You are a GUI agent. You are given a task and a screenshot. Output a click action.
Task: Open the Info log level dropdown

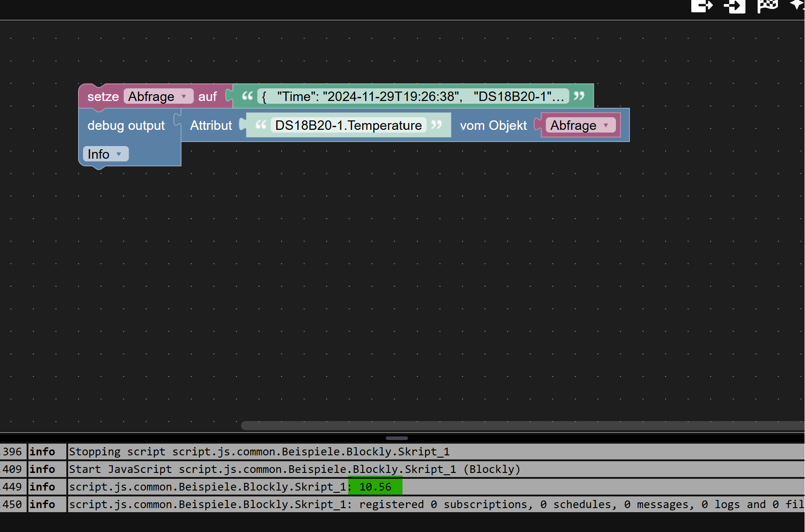tap(106, 154)
